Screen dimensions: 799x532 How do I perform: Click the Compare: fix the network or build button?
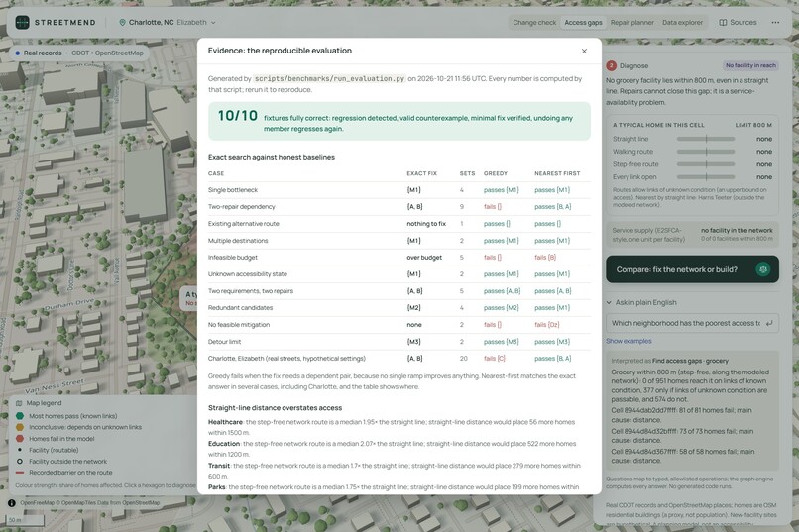(x=692, y=269)
